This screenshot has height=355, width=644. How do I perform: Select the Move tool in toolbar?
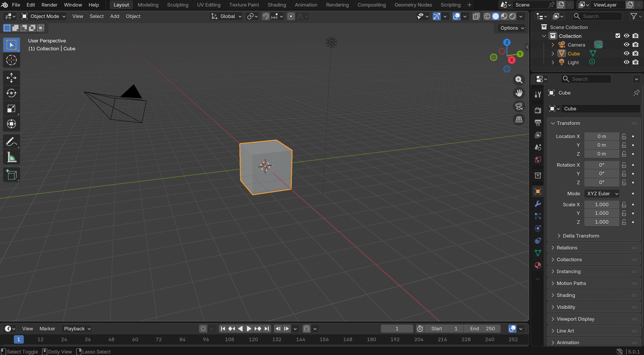11,78
